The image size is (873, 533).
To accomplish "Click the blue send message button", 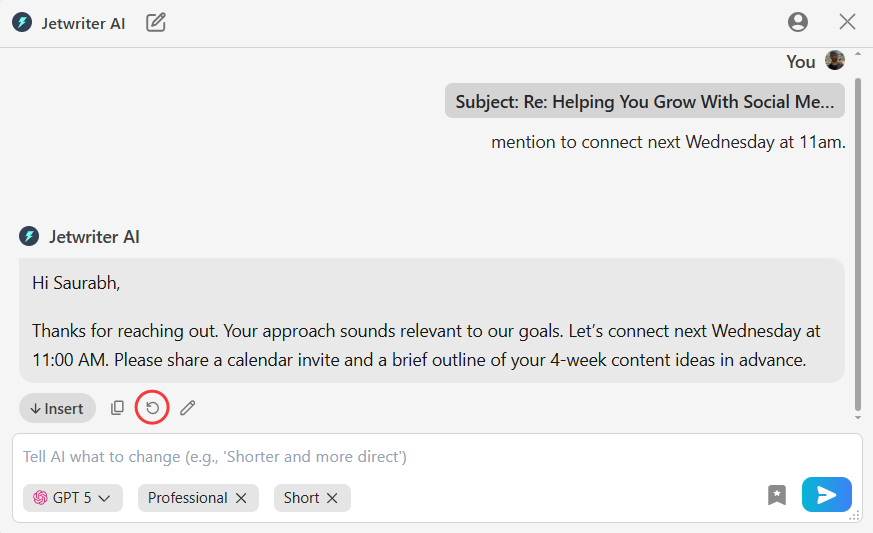I will tap(826, 494).
